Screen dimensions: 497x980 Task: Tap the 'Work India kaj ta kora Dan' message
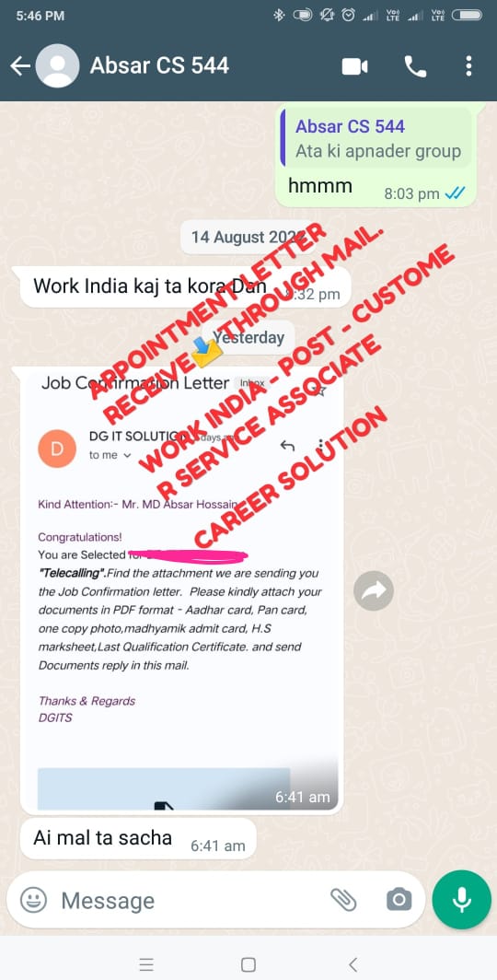[185, 286]
